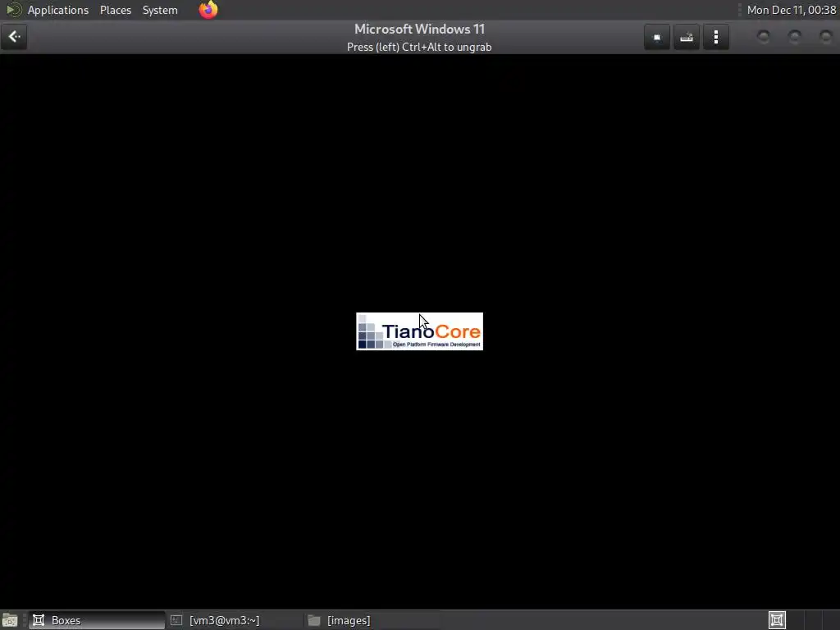Open the Places menu
This screenshot has height=630, width=840.
(115, 10)
